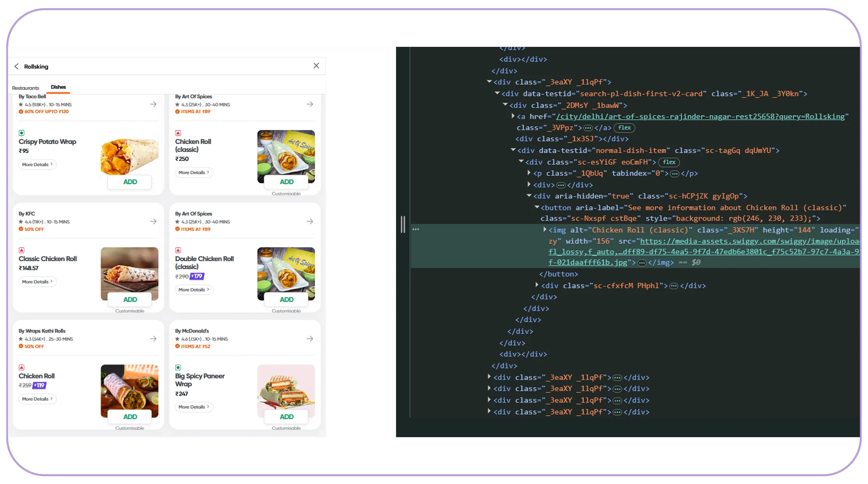Viewport: 868px width, 484px height.
Task: Expand the highlighted img Chicken Roll node
Action: coord(545,230)
